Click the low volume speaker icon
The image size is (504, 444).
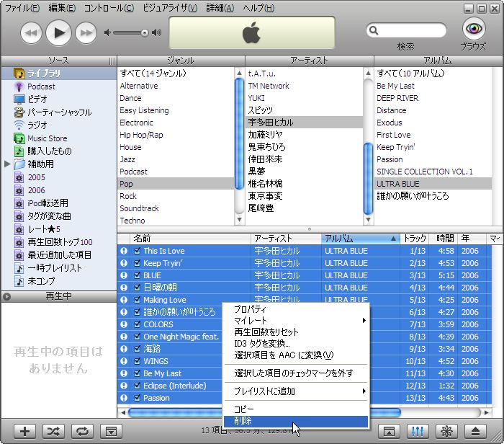tap(108, 32)
